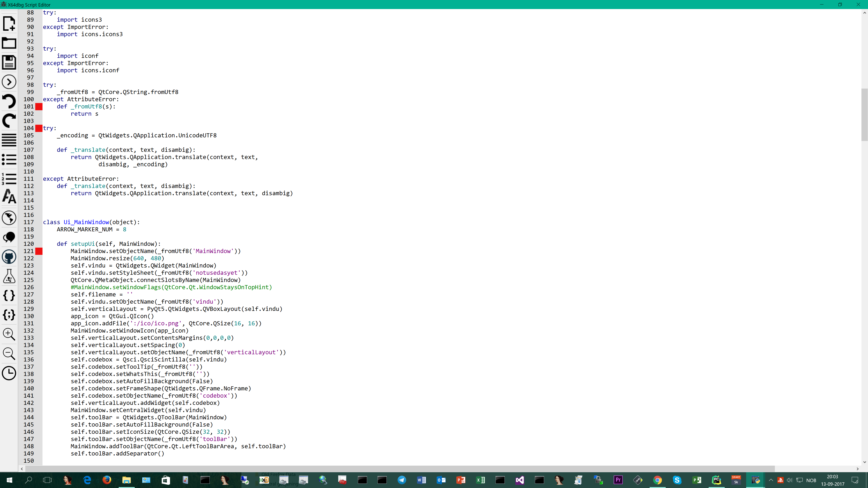Open the globe translation tool
The image size is (868, 488).
(9, 218)
